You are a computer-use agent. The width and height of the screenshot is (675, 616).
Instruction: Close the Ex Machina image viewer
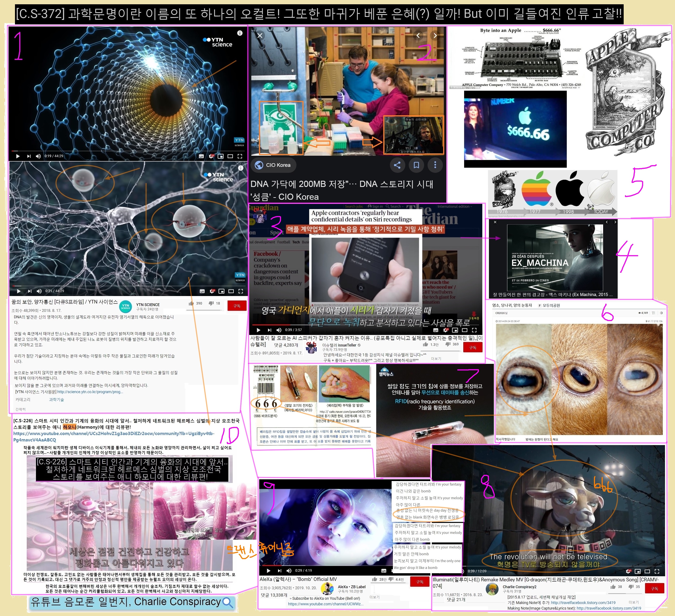495,222
